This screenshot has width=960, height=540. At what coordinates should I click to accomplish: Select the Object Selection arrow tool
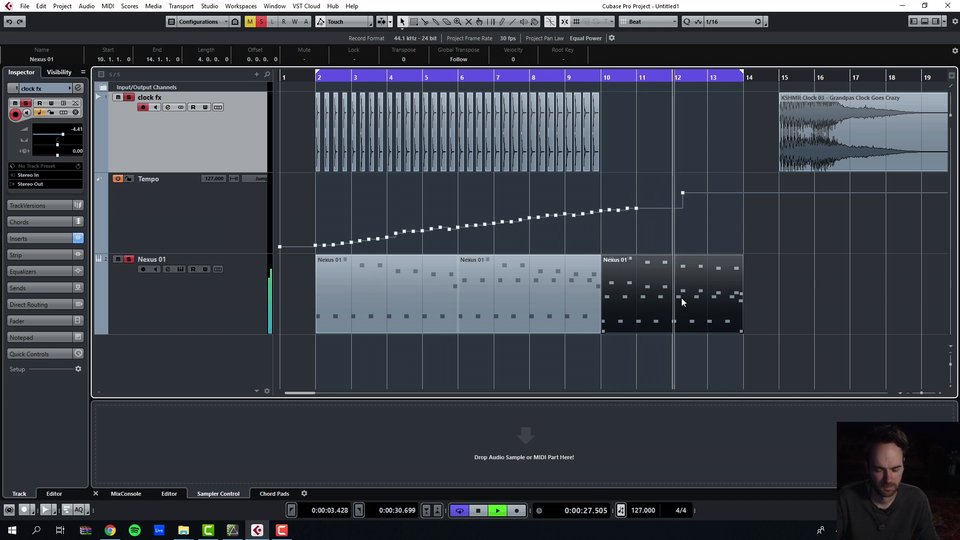[x=402, y=21]
